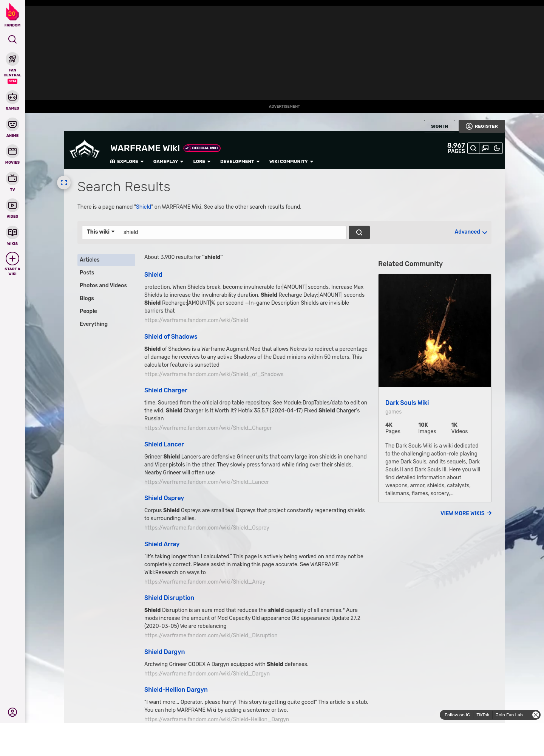Open Fan Central rocket icon
The height and width of the screenshot is (756, 544).
coord(12,59)
